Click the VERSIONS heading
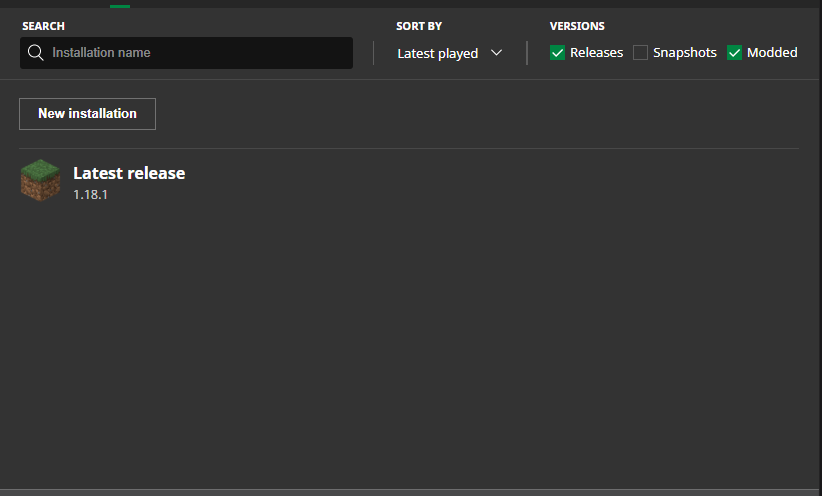 [x=577, y=26]
